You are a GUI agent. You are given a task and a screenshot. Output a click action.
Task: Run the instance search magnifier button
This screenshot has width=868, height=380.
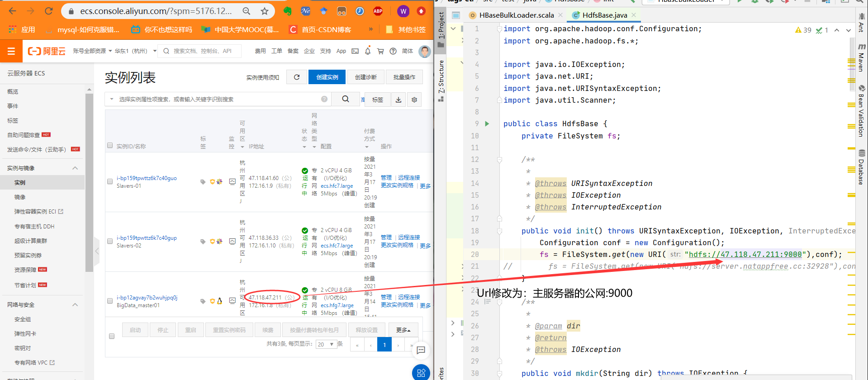(346, 99)
